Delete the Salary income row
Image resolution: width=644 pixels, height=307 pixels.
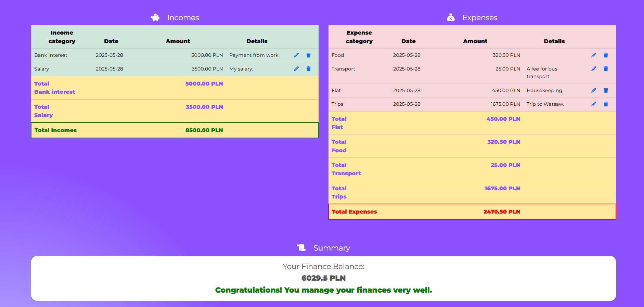308,69
